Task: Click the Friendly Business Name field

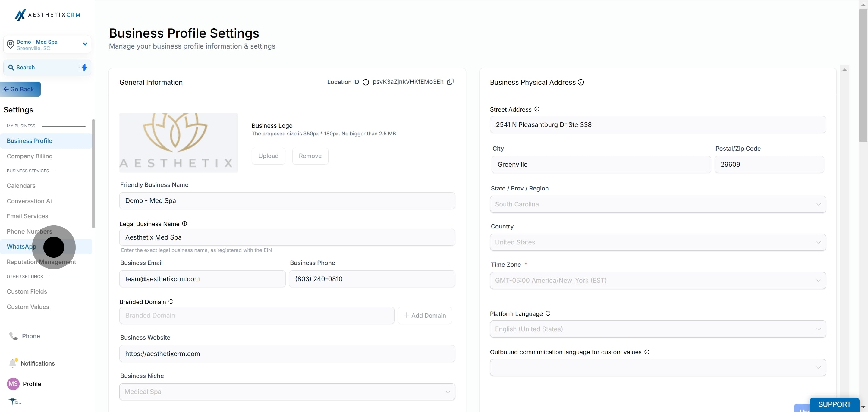Action: (287, 201)
